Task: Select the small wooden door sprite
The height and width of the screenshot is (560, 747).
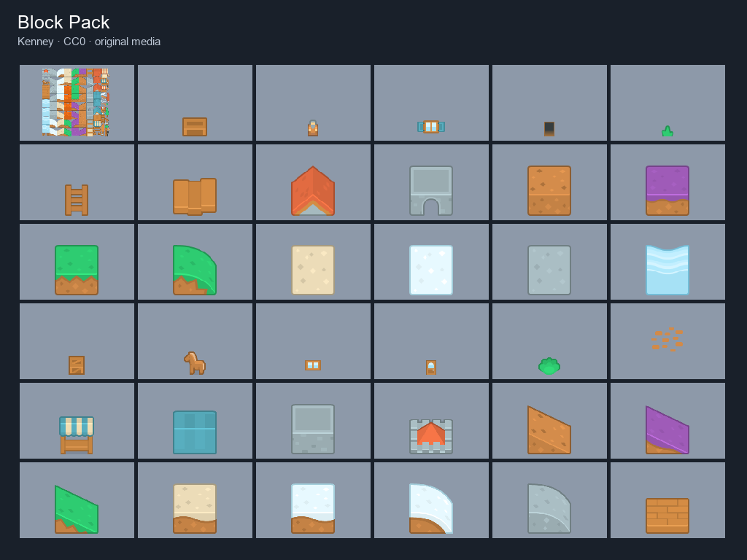Action: tap(431, 367)
